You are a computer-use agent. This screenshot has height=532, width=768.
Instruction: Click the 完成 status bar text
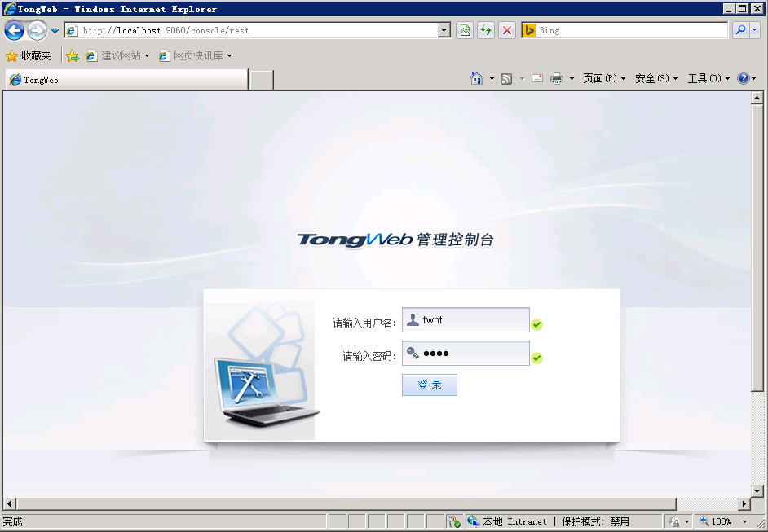[13, 521]
